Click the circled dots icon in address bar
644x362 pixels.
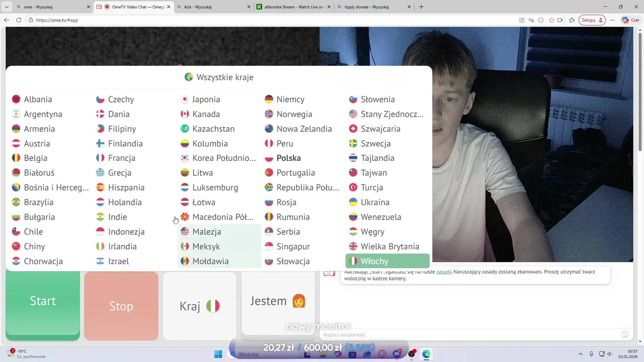(541, 20)
